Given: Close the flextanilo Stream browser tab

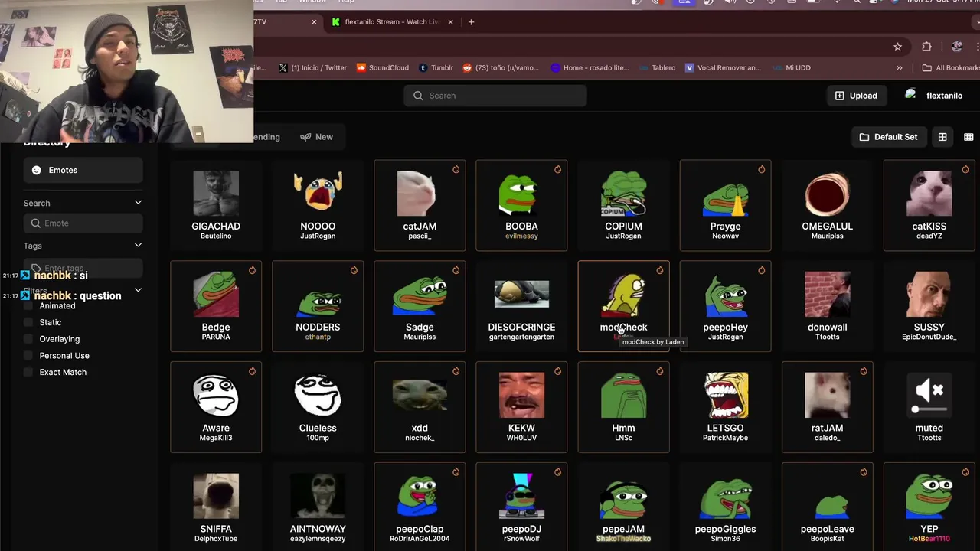Looking at the screenshot, I should 450,22.
